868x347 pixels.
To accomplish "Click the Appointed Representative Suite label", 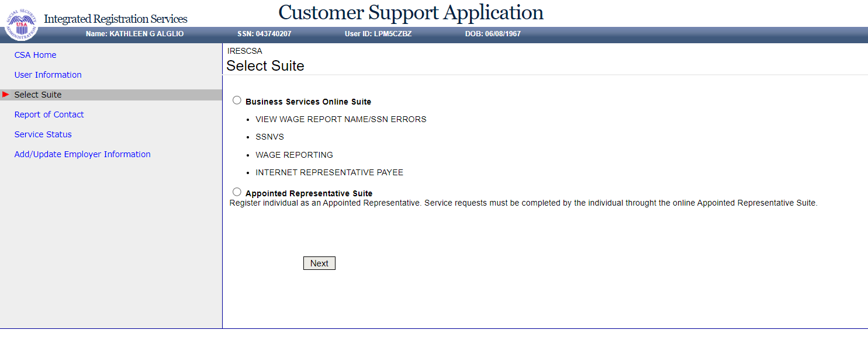I will (x=309, y=193).
